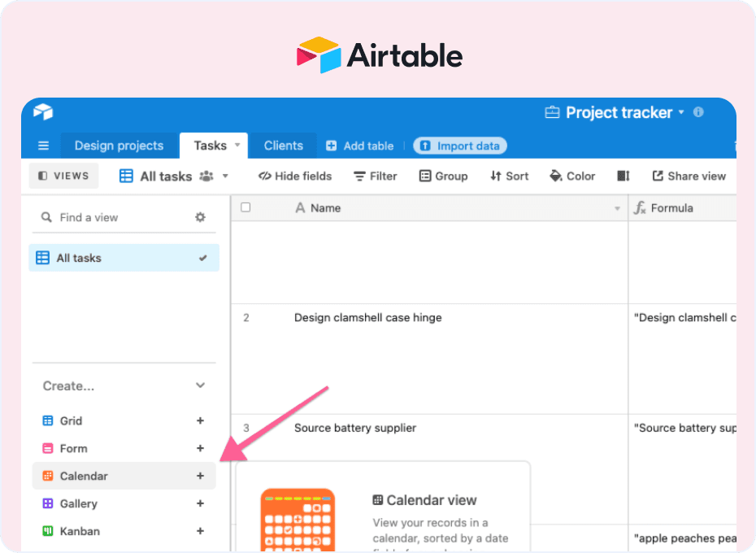Open the Project tracker base dropdown
This screenshot has height=553, width=756.
(x=681, y=112)
